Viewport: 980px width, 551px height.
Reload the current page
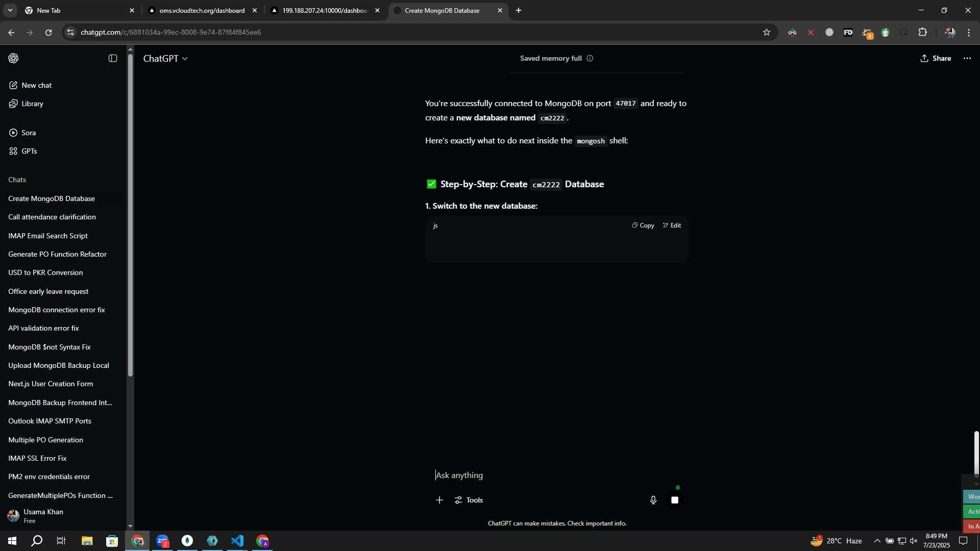pyautogui.click(x=48, y=32)
